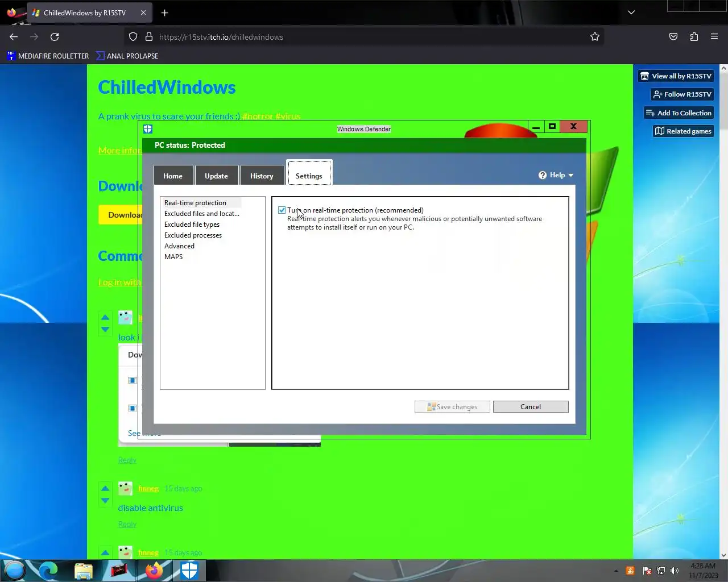The height and width of the screenshot is (582, 728).
Task: Click the URL address field
Action: tap(364, 37)
